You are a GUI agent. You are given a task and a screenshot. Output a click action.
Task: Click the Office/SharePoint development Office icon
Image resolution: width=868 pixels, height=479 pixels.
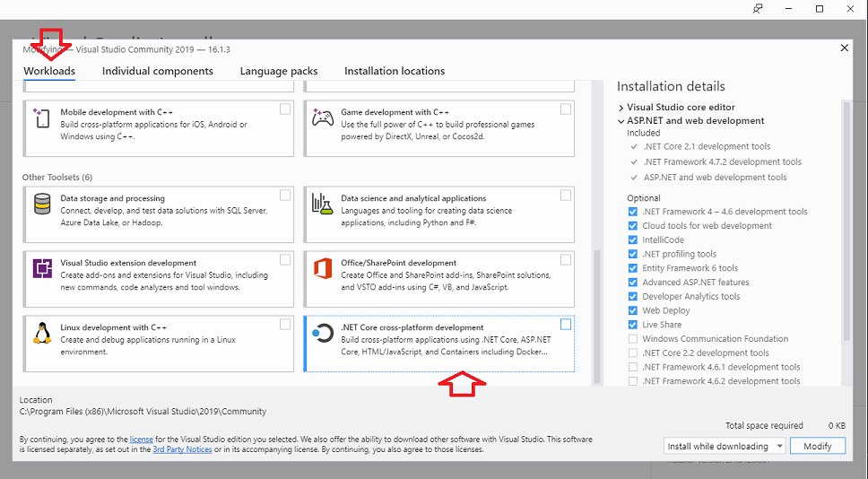pyautogui.click(x=322, y=268)
